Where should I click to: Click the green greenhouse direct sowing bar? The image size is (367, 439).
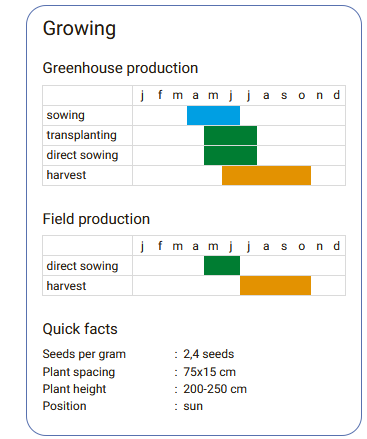pos(230,155)
